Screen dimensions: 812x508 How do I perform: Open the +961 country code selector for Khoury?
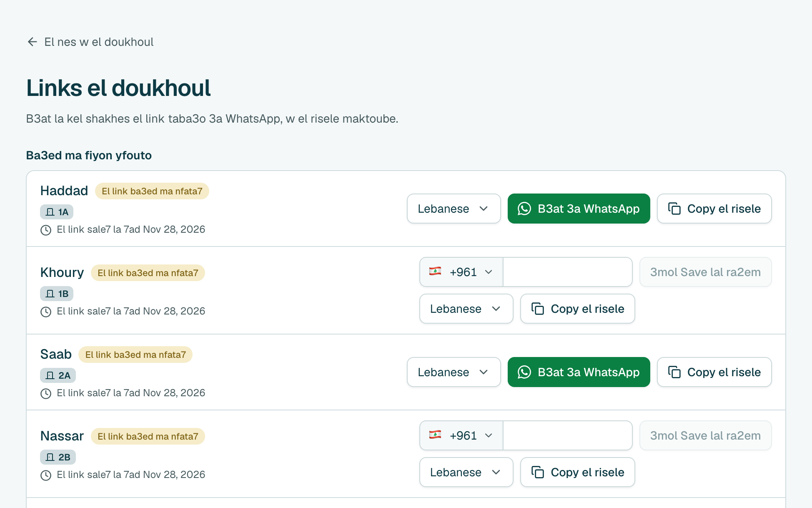click(x=461, y=272)
